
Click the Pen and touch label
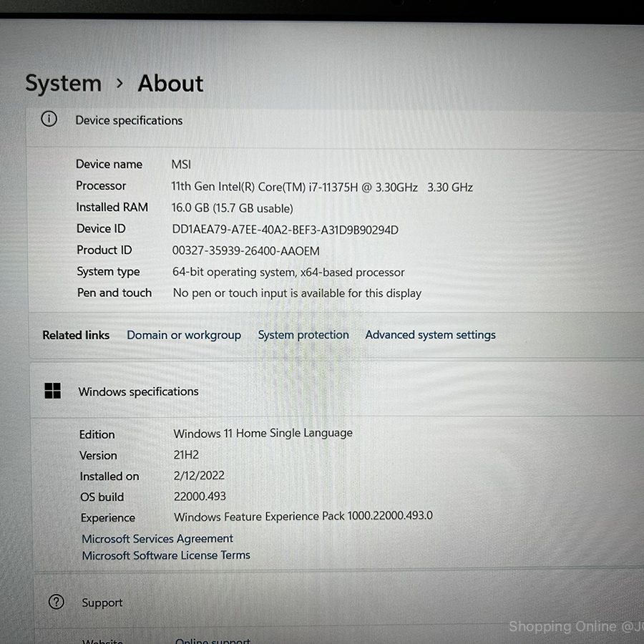pyautogui.click(x=114, y=293)
